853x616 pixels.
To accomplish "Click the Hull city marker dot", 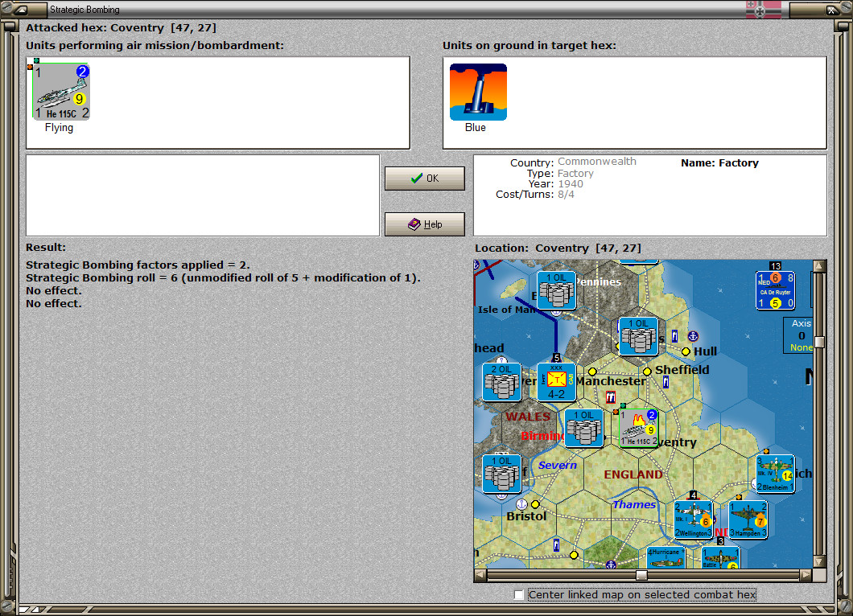I will click(x=686, y=351).
